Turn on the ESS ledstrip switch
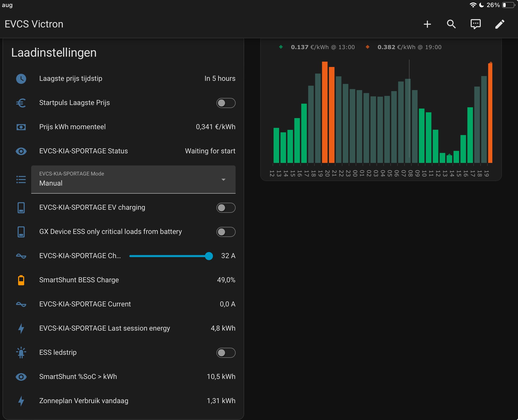The width and height of the screenshot is (518, 420). pos(226,353)
